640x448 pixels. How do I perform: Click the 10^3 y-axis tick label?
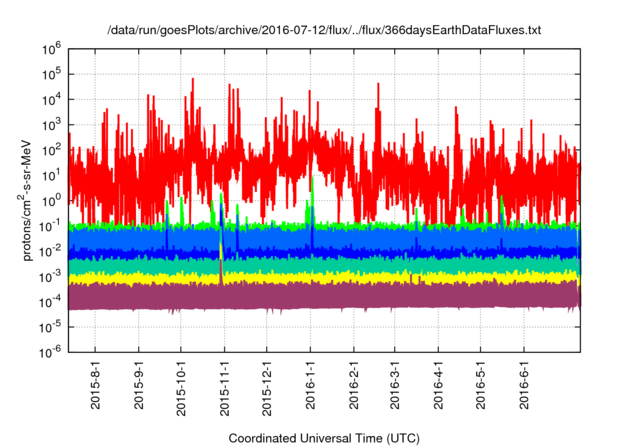tap(51, 125)
